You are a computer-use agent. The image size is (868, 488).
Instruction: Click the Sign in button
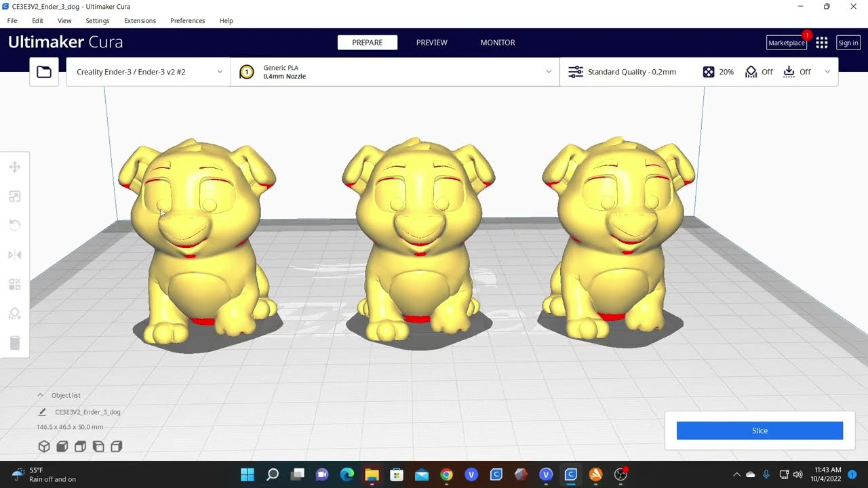coord(848,43)
